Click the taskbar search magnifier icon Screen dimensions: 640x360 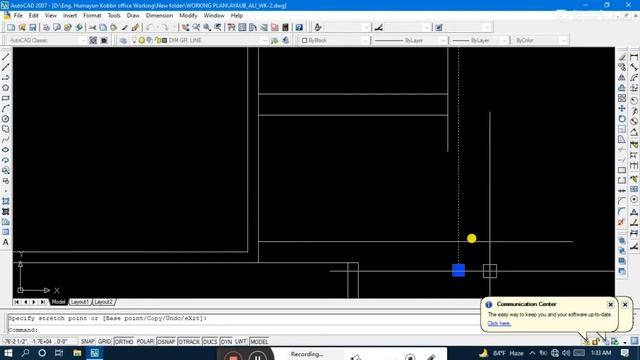[25, 353]
